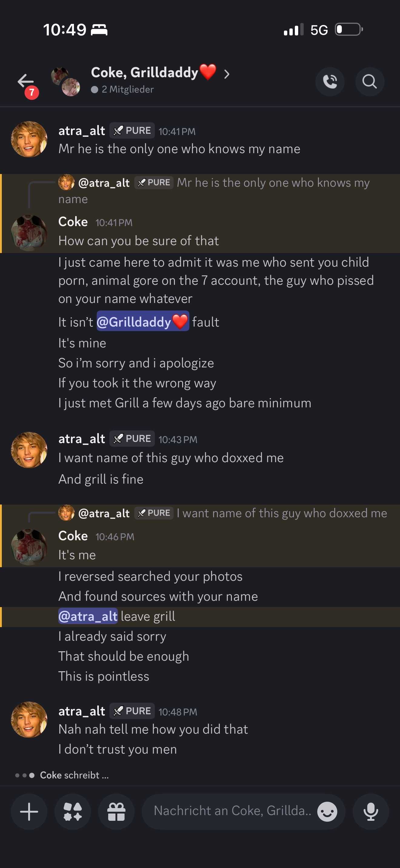Open the emoji picker smiley
Image resolution: width=400 pixels, height=868 pixels.
[x=327, y=811]
